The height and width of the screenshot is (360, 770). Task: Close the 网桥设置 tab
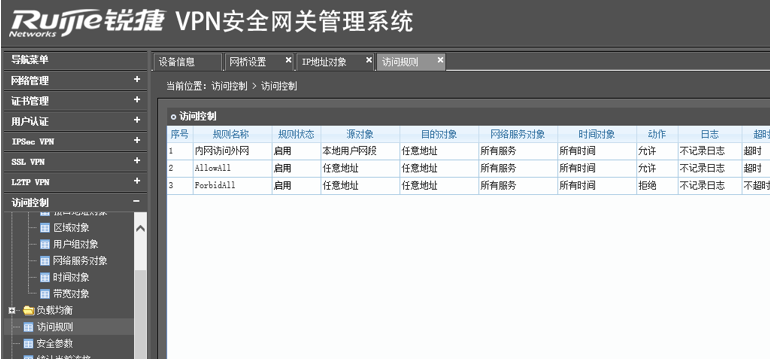click(x=288, y=60)
